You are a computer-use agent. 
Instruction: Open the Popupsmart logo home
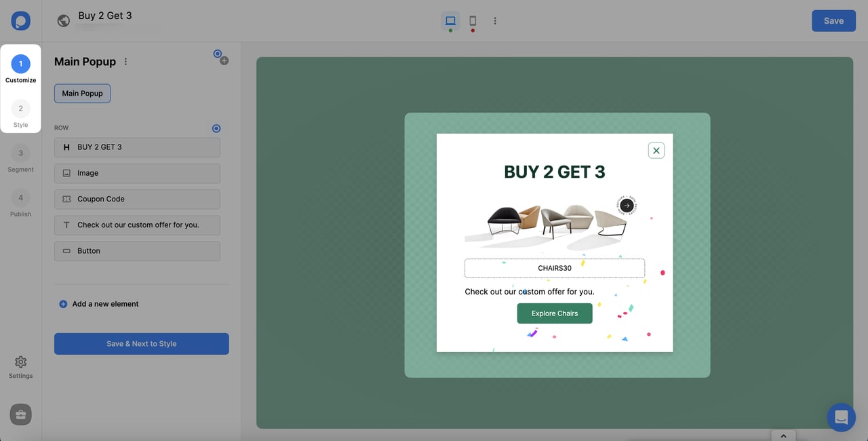pos(20,20)
